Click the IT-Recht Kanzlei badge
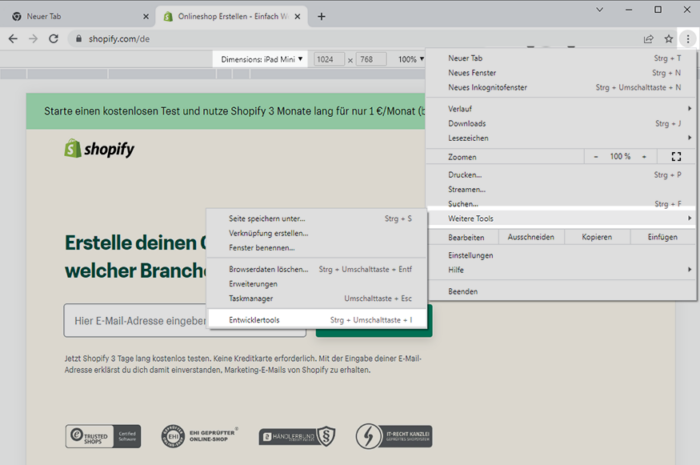The height and width of the screenshot is (465, 700). tap(394, 436)
